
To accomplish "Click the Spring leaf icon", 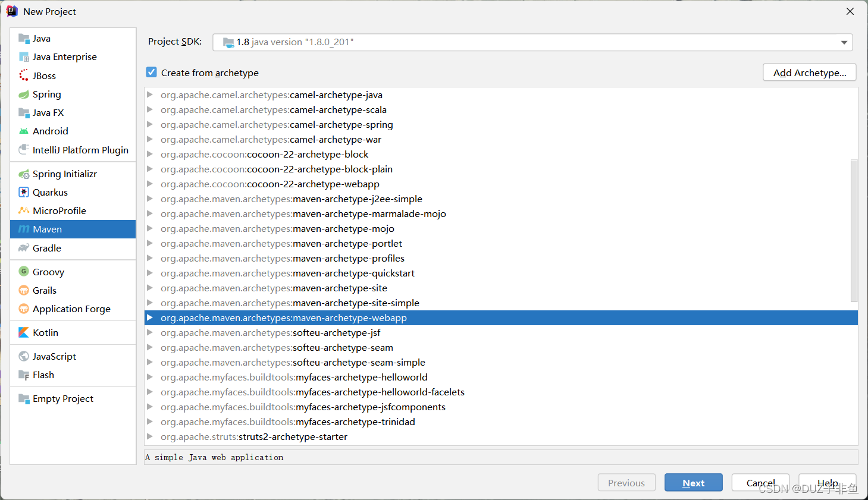I will pyautogui.click(x=24, y=94).
